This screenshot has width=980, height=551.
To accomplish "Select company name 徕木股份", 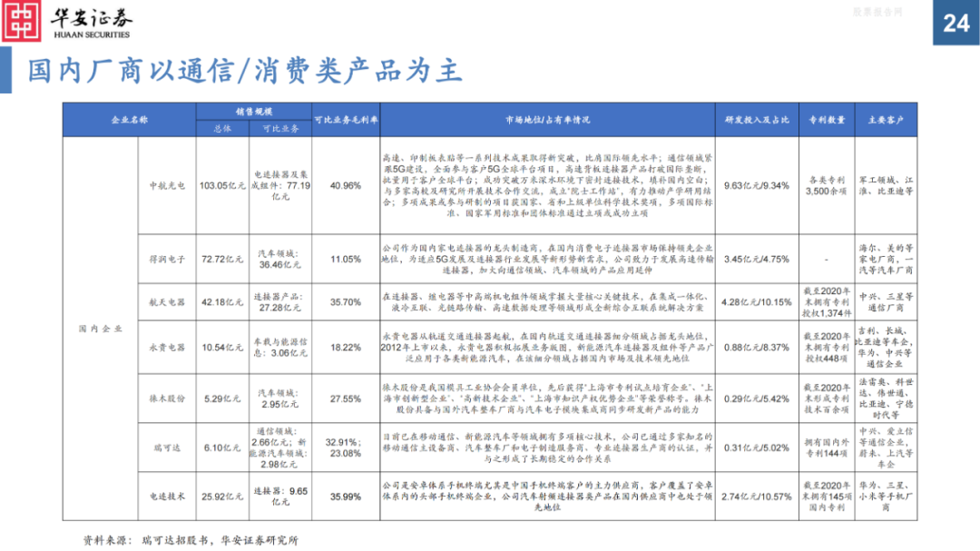I will coord(167,398).
